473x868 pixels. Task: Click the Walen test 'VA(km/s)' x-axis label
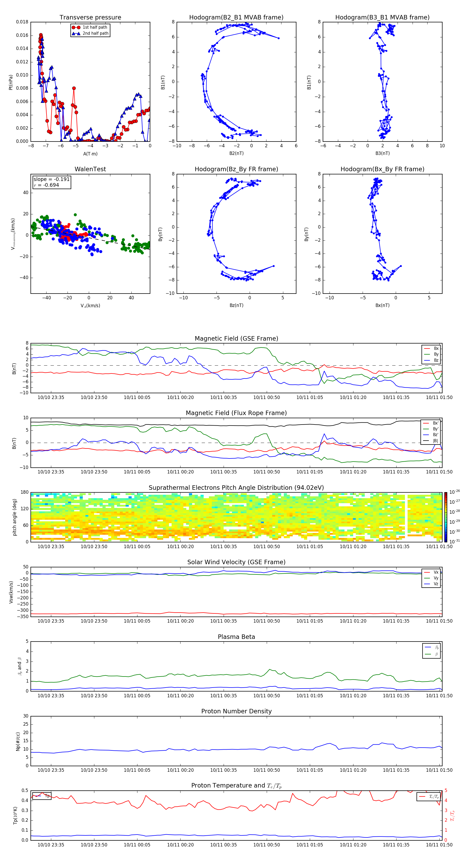(90, 306)
